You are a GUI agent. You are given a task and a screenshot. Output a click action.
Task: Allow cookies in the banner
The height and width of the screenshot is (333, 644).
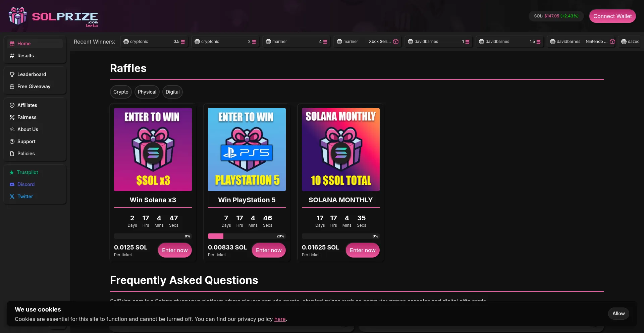click(619, 313)
